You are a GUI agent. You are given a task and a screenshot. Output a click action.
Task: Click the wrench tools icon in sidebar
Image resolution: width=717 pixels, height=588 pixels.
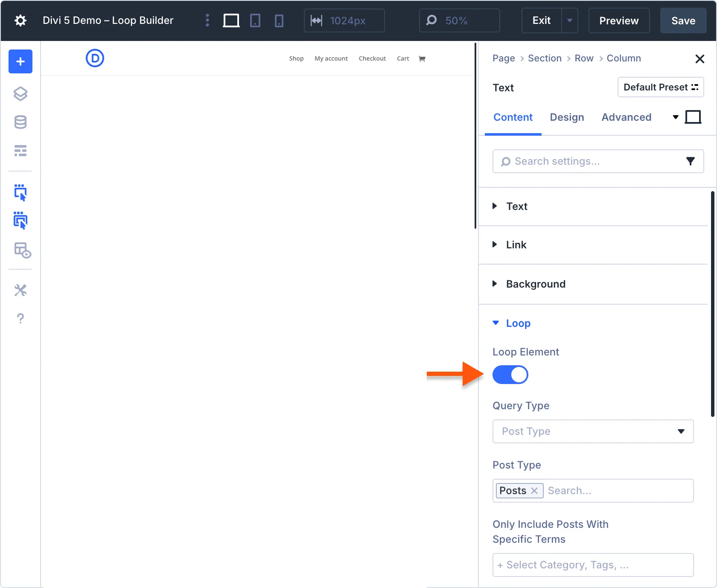[20, 290]
